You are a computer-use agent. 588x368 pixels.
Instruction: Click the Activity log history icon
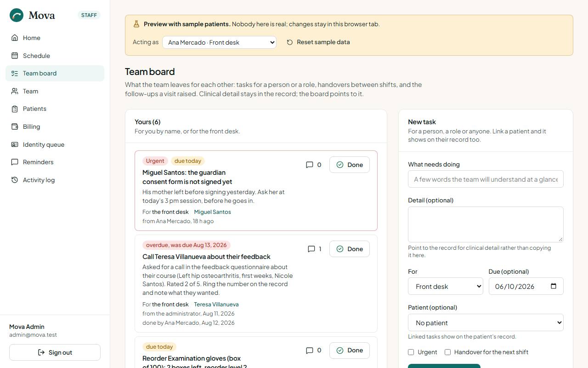coord(15,180)
